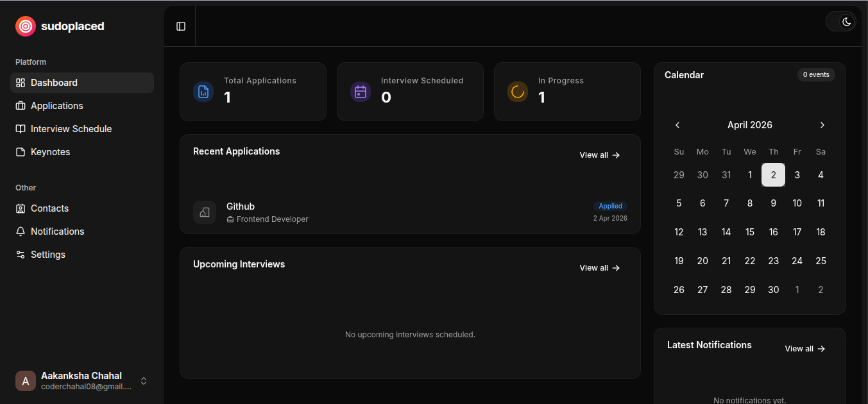Click View all in Latest Notifications
868x404 pixels.
pyautogui.click(x=804, y=349)
